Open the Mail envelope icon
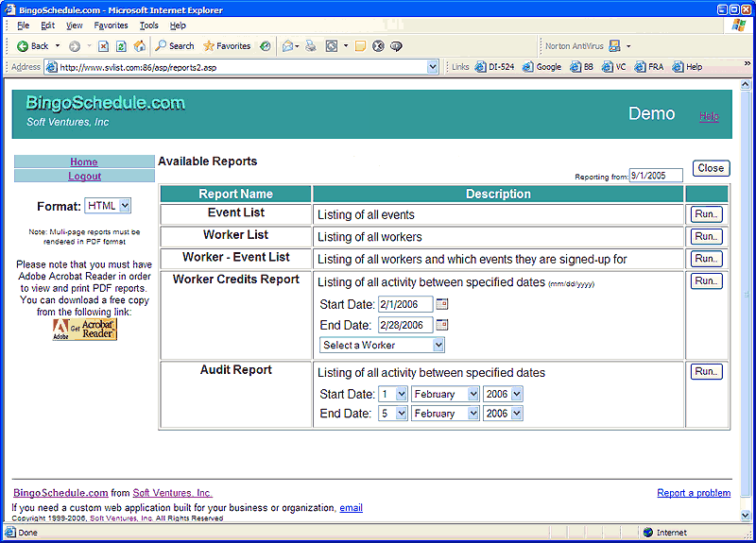756x543 pixels. (x=288, y=46)
